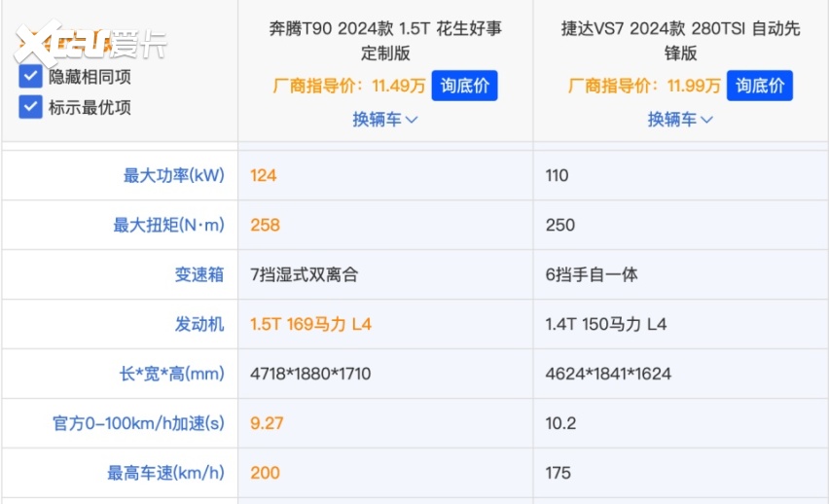The width and height of the screenshot is (829, 504).
Task: Click the 变速箱 row label
Action: pyautogui.click(x=199, y=274)
